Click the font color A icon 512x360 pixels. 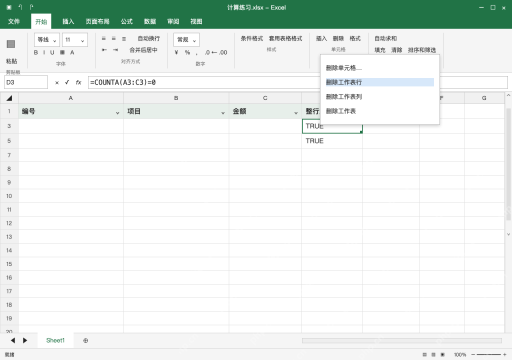tap(72, 52)
